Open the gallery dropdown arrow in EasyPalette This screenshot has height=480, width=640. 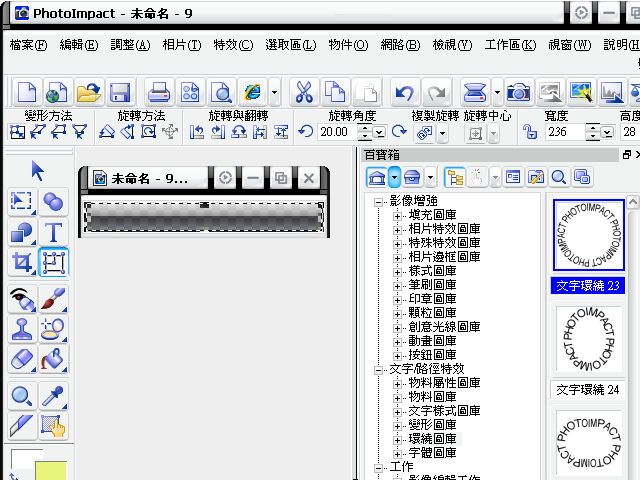(x=394, y=178)
